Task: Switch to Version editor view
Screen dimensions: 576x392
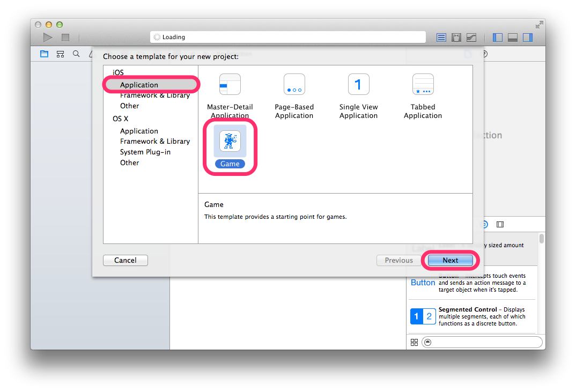Action: click(471, 38)
